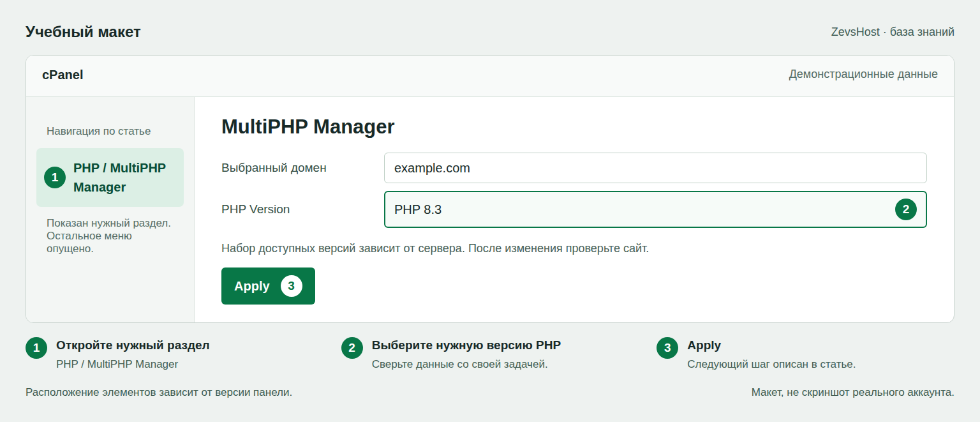Click the cPanel header title

[63, 75]
